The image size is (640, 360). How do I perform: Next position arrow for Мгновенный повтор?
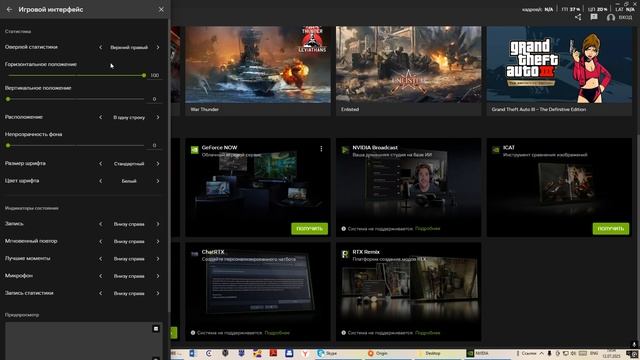click(x=158, y=242)
